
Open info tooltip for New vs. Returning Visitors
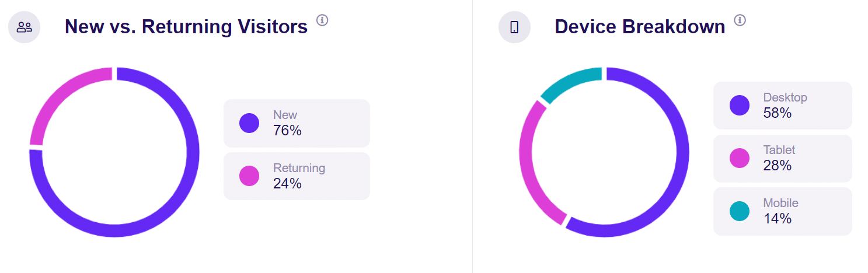(322, 20)
